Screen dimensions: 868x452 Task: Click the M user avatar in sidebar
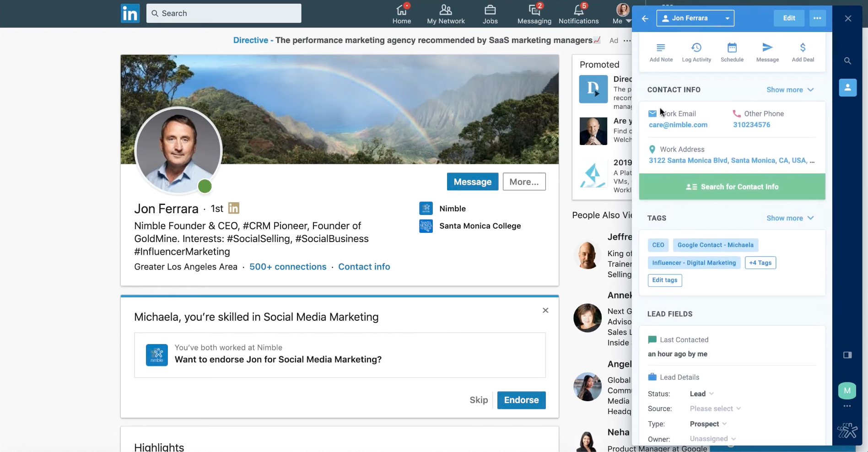[847, 391]
